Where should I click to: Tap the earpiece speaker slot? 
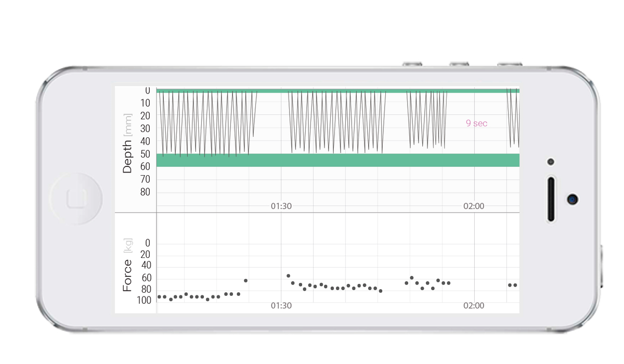(x=551, y=199)
